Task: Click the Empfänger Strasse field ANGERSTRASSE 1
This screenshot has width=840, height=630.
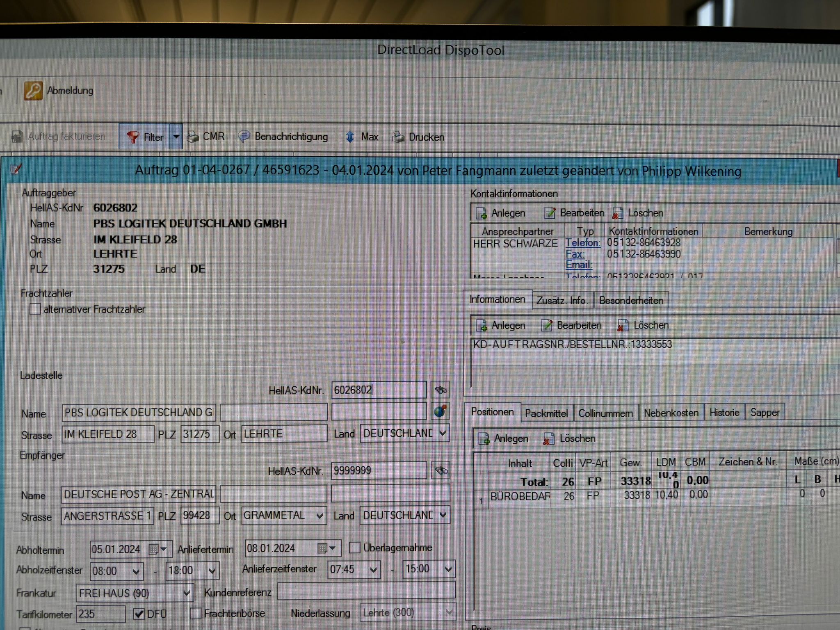Action: click(108, 516)
